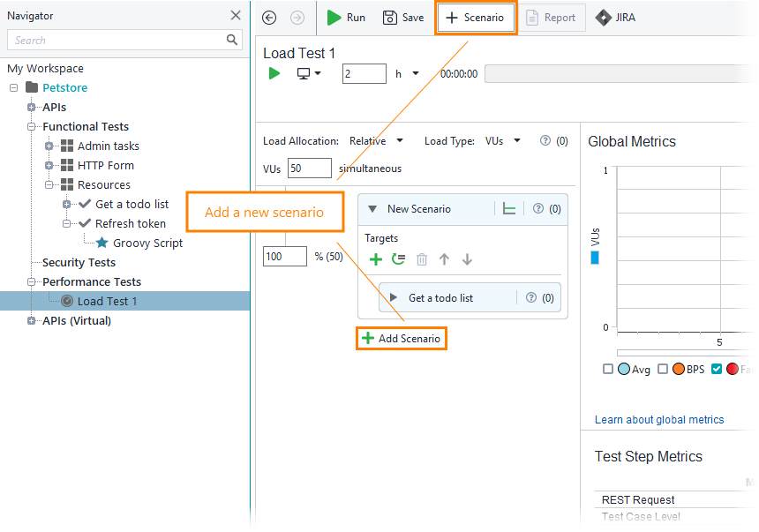Screen dimensions: 759x532
Task: Collapse the New Scenario panel triangle
Action: 373,210
